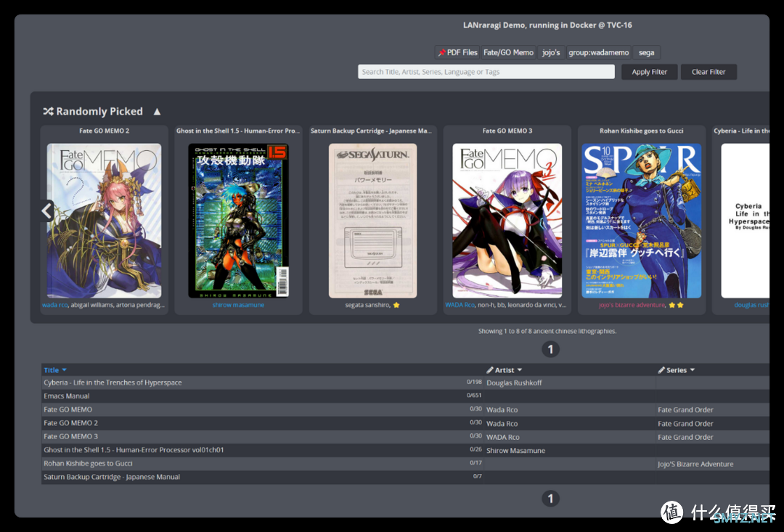Click the star icon beside segata sanshiro

point(396,305)
